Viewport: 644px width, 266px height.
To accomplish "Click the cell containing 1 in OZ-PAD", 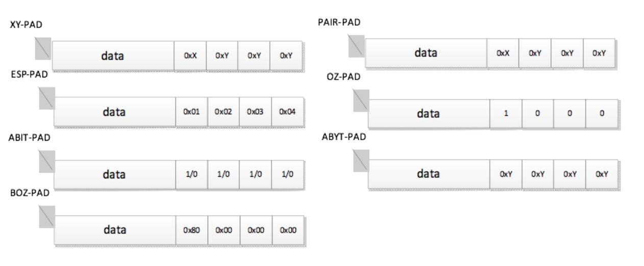I will tap(506, 114).
